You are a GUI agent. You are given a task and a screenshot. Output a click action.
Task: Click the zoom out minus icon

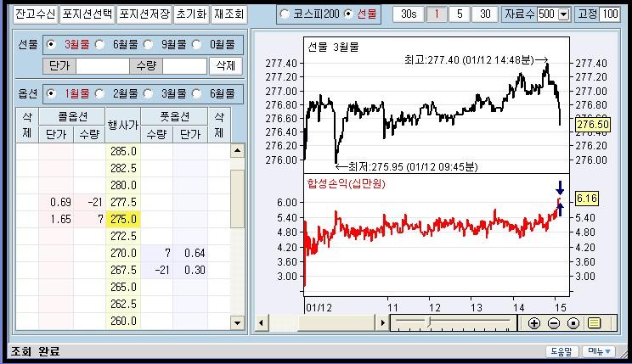coord(554,322)
